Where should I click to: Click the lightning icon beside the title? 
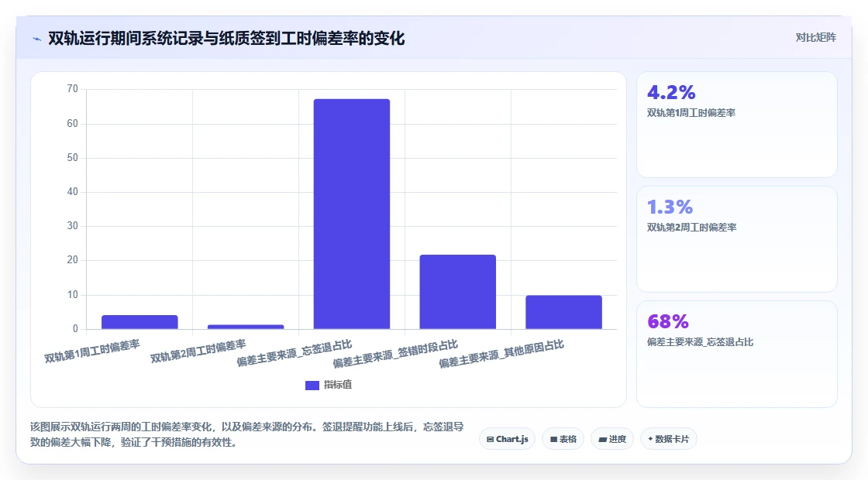click(x=37, y=39)
